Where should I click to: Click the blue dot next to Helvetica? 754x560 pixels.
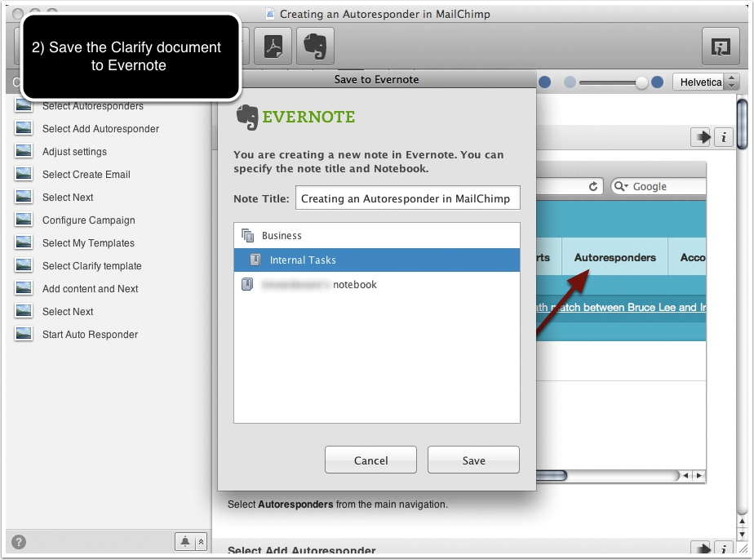[658, 82]
